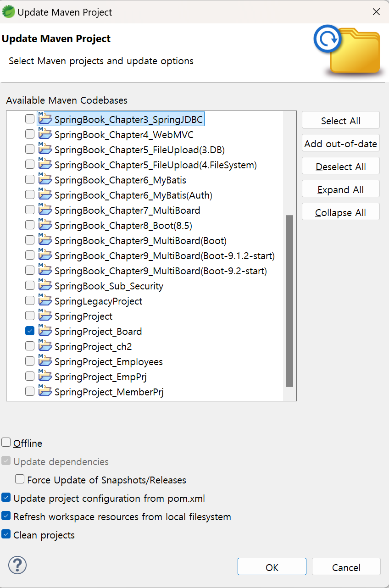This screenshot has width=389, height=588.
Task: Click the SpringProject_MemberPrj folder icon
Action: coord(45,391)
